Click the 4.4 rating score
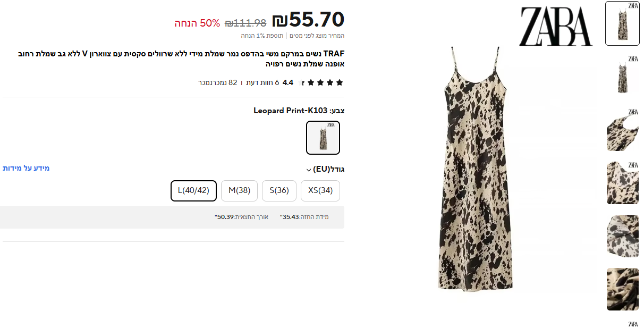Viewport: 644px width, 336px height. [288, 82]
